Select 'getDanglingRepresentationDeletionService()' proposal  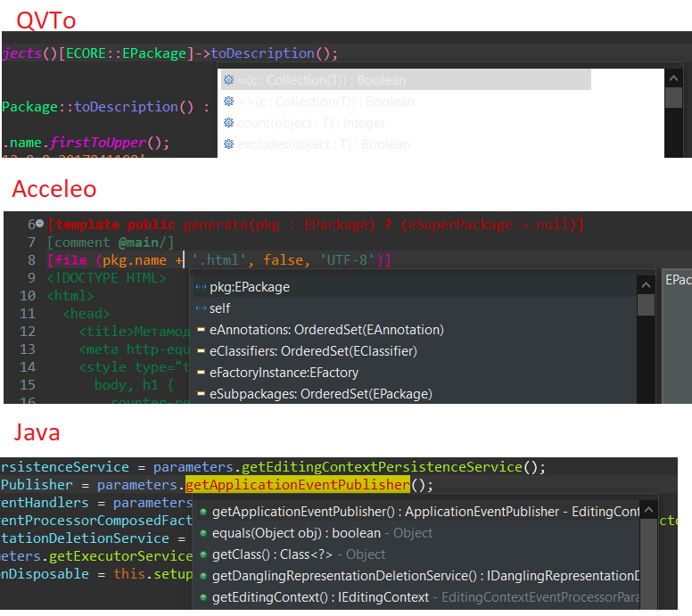pyautogui.click(x=416, y=576)
